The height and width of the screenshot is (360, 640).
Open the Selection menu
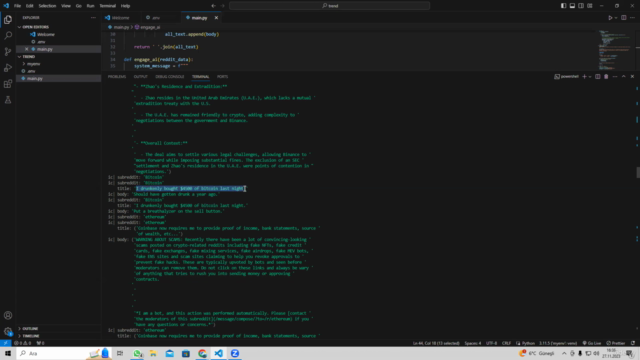pyautogui.click(x=47, y=6)
